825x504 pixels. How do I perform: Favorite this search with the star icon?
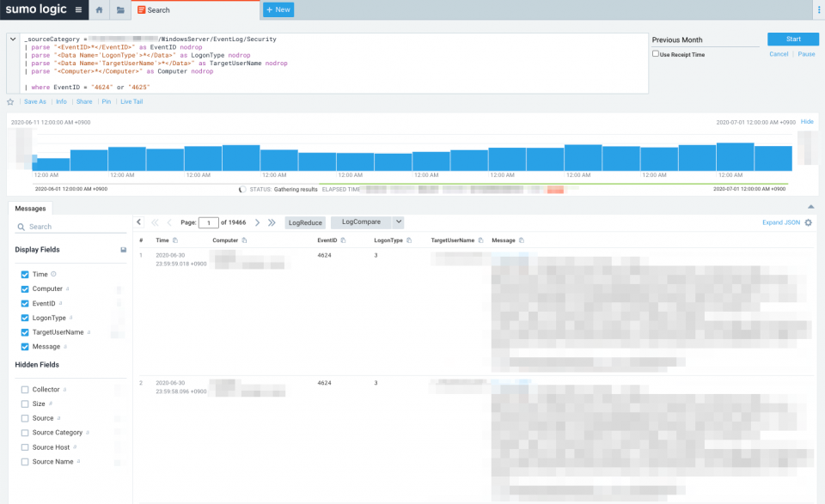[10, 102]
